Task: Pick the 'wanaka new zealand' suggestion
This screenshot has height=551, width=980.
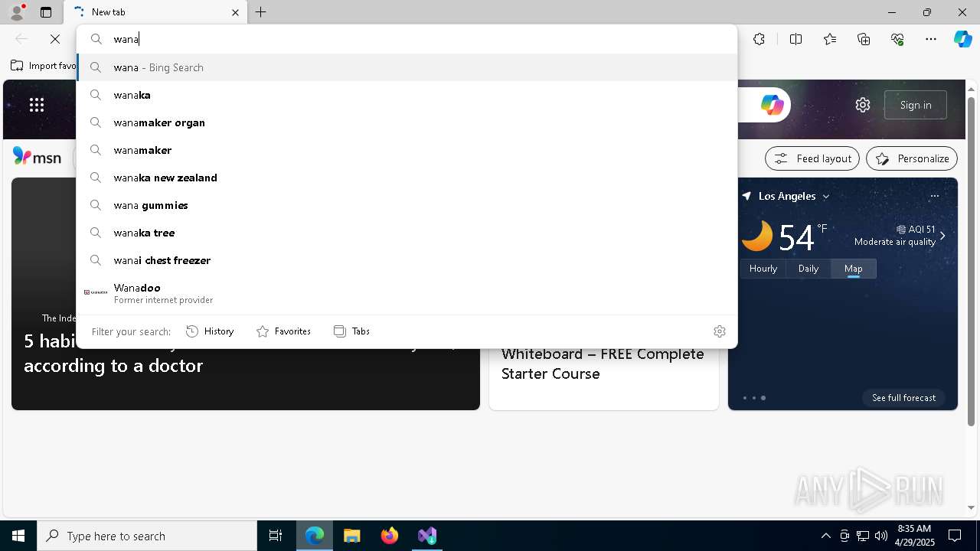Action: point(407,178)
